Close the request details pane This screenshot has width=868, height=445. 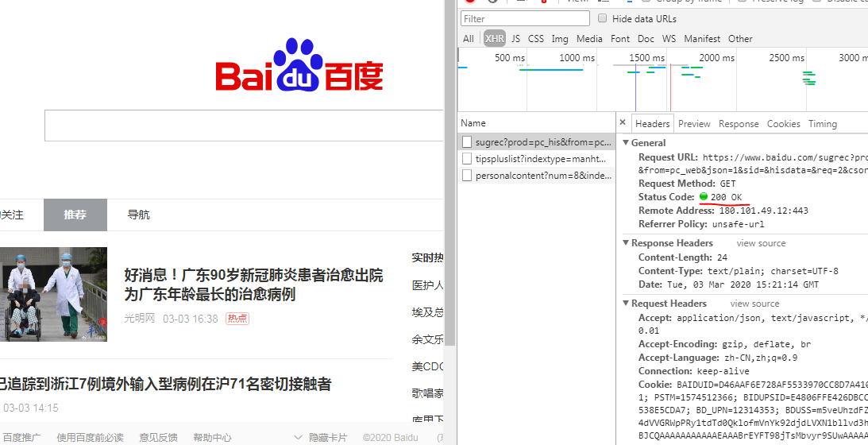(x=623, y=123)
